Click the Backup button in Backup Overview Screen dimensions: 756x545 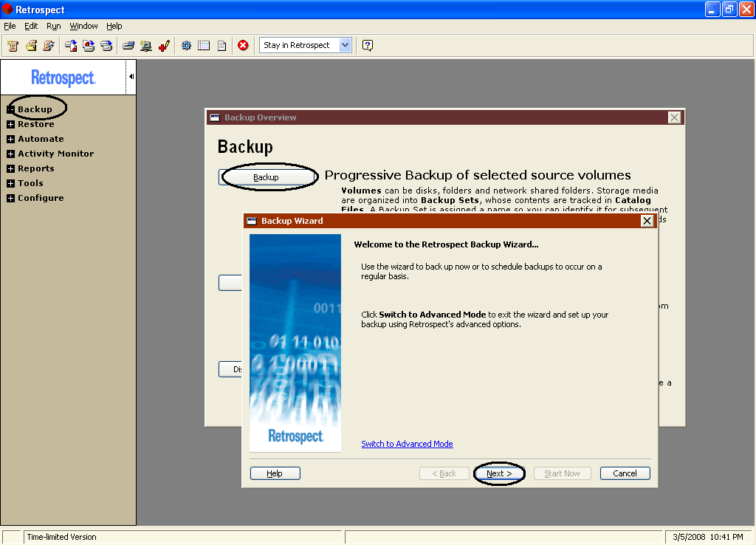point(266,177)
